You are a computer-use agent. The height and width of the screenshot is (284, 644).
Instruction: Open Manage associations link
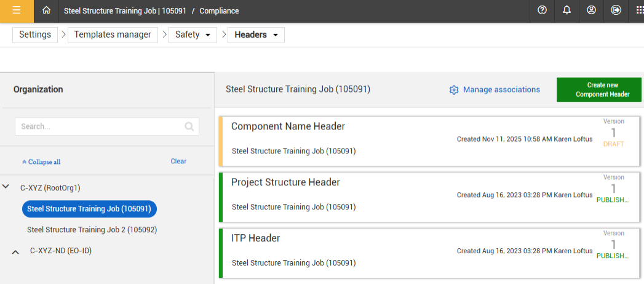[495, 90]
